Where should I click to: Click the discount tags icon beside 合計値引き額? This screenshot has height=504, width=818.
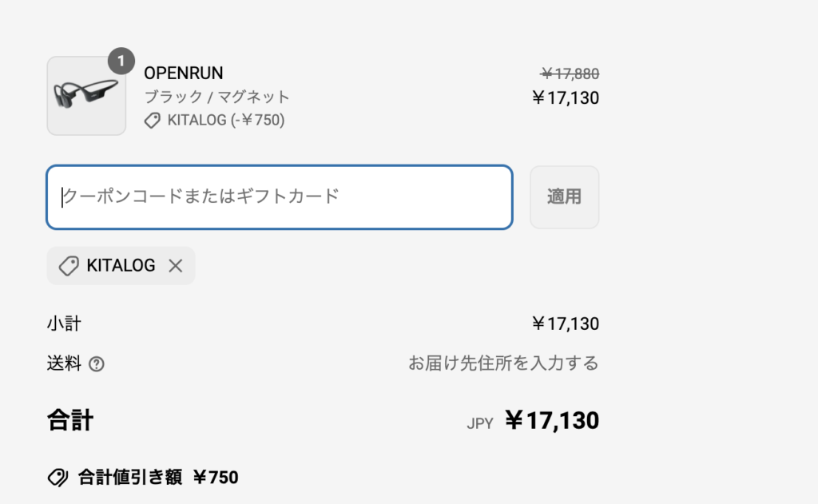tap(58, 477)
